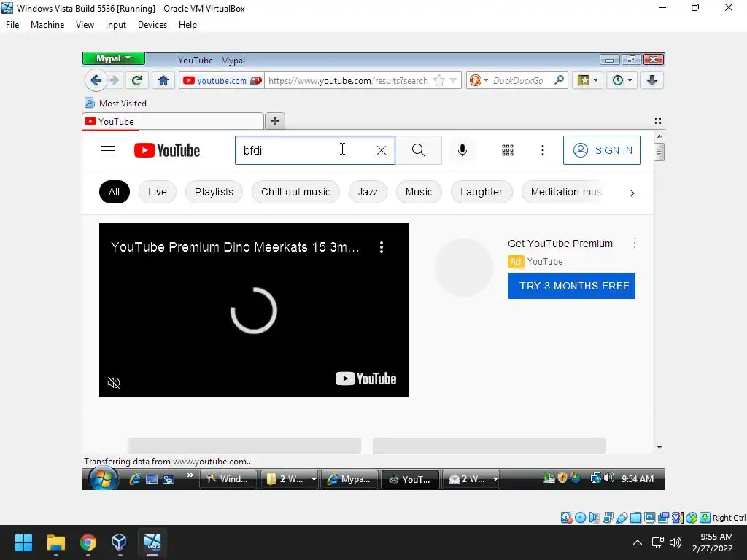This screenshot has width=747, height=560.
Task: Reload the page in Mypal
Action: [136, 80]
